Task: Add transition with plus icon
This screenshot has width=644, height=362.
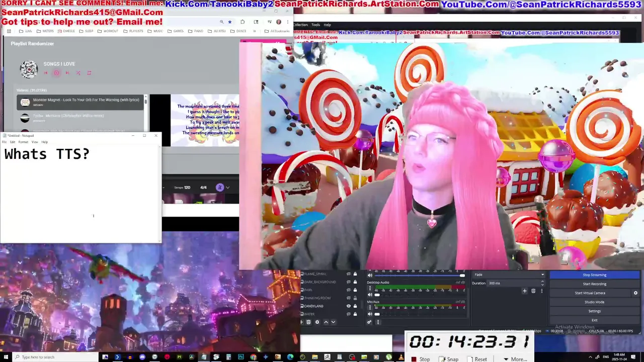Action: pos(524,291)
